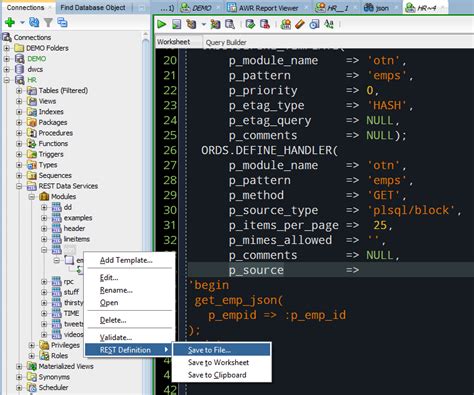Select the Packages tree node
This screenshot has height=395, width=474.
point(53,122)
